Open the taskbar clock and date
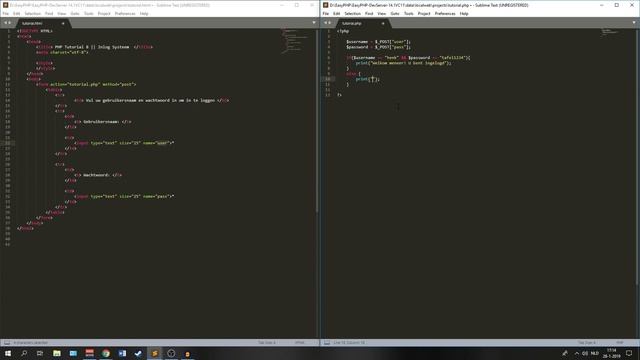Viewport: 640px width, 360px height. tap(611, 353)
